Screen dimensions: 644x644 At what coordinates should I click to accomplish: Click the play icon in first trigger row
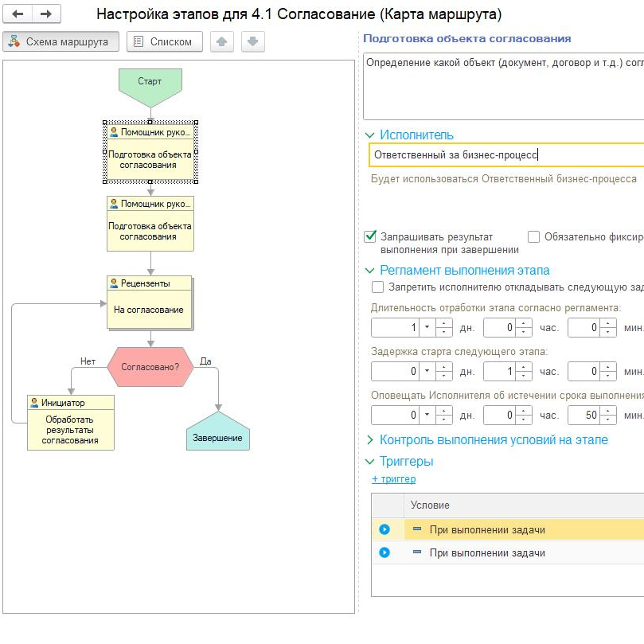point(385,529)
